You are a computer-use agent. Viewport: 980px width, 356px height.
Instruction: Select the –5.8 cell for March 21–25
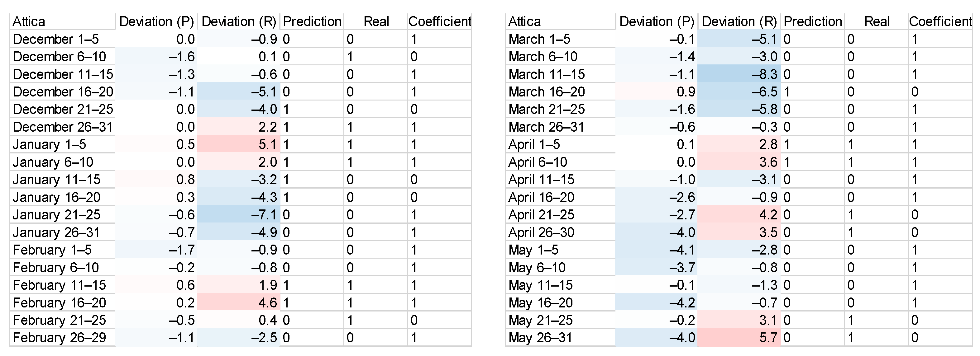click(764, 109)
